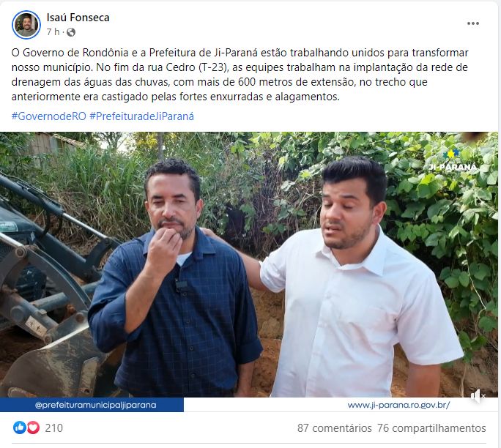The height and width of the screenshot is (448, 501).
Task: Click the @prefeituramunicipaljiparana banner handle
Action: point(95,406)
